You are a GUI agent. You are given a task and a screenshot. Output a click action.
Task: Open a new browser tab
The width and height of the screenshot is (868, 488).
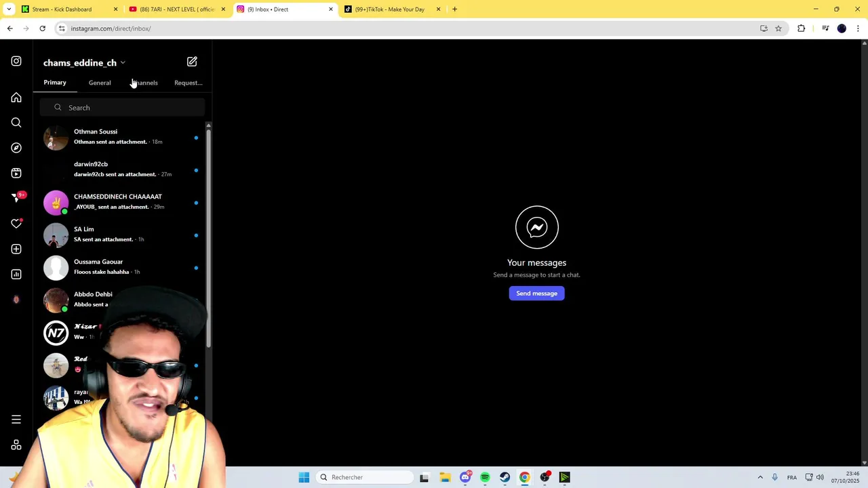[x=454, y=9]
